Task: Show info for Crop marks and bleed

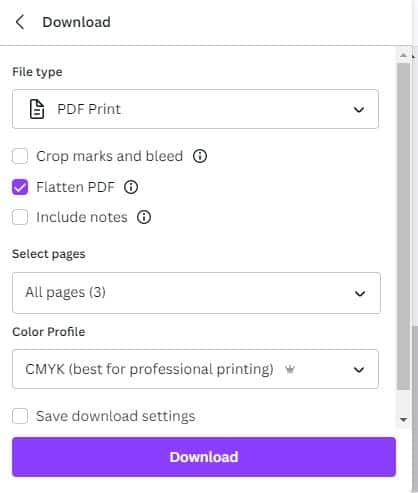Action: (x=200, y=156)
